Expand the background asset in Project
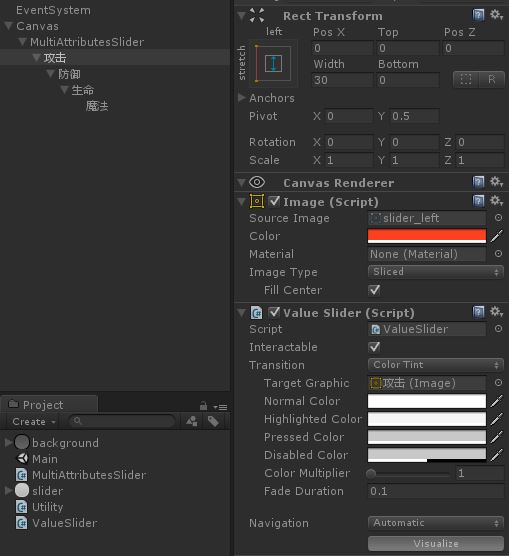 tap(8, 442)
